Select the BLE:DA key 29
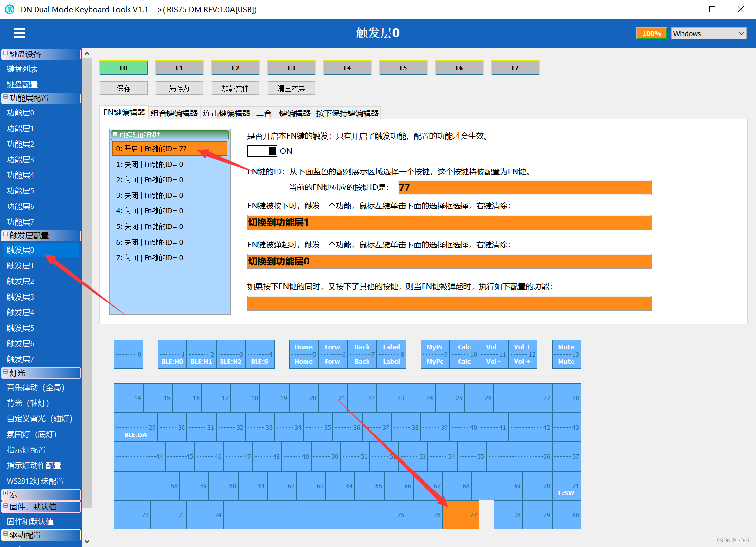756x547 pixels. [x=136, y=427]
